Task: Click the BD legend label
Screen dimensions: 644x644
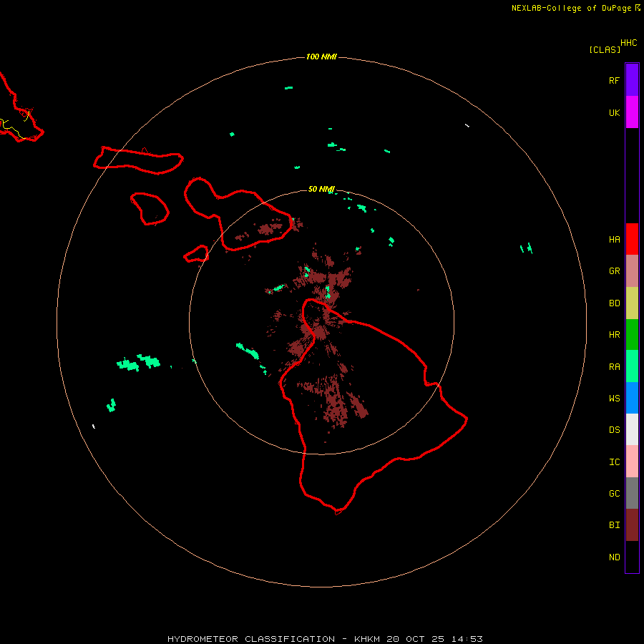Action: (614, 303)
